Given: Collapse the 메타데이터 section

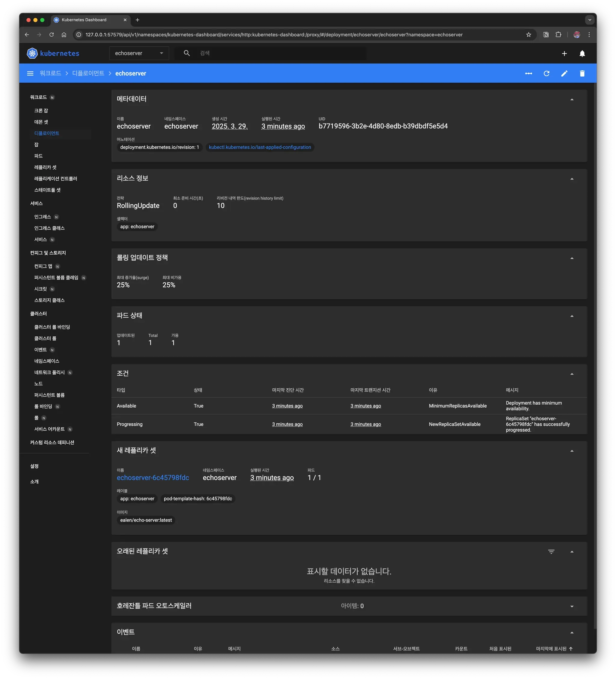Looking at the screenshot, I should pyautogui.click(x=572, y=99).
